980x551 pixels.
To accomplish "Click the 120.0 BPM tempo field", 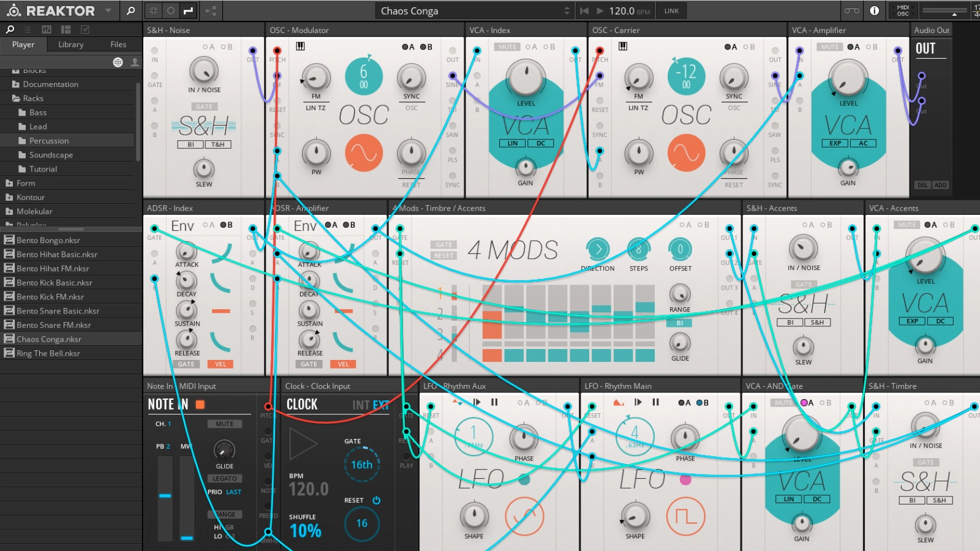I will [x=629, y=10].
